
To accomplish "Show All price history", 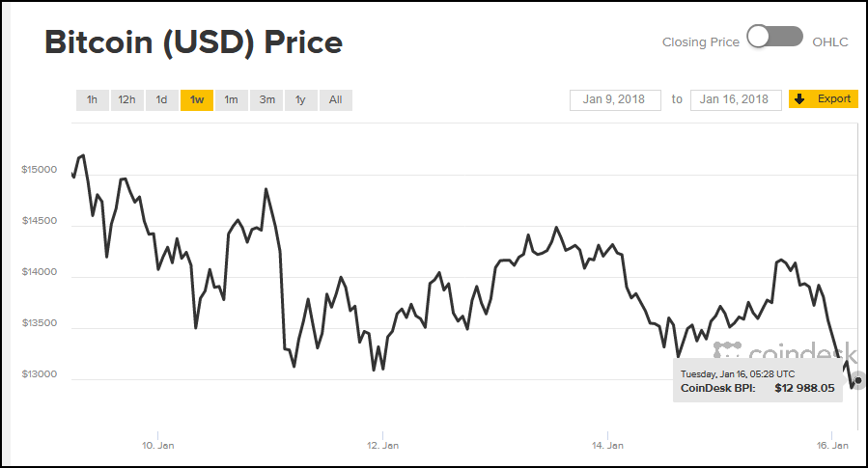I will tap(335, 100).
